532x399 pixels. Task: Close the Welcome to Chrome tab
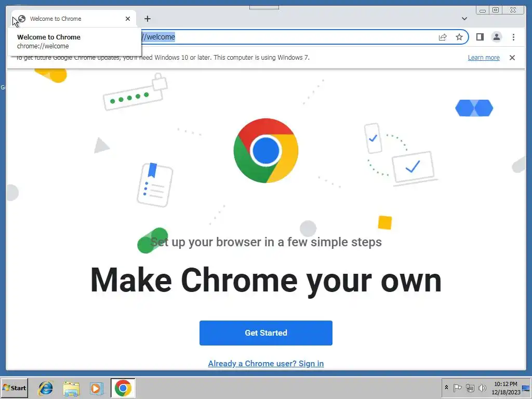pyautogui.click(x=128, y=19)
